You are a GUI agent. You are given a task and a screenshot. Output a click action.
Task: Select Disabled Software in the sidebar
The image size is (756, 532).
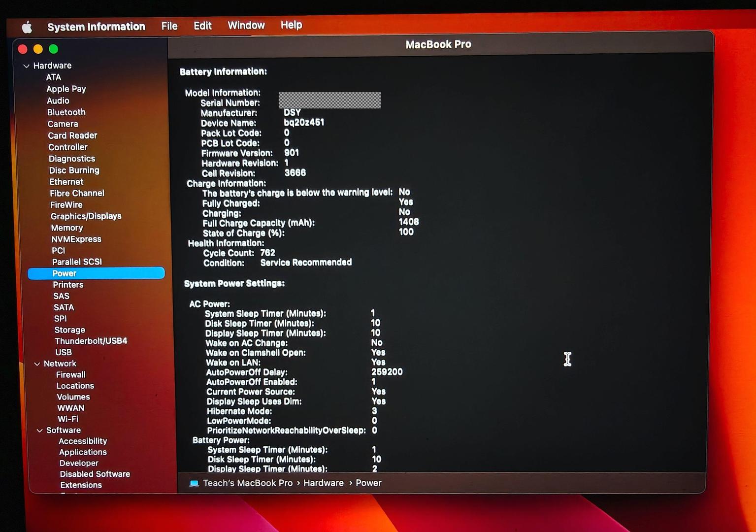[x=95, y=474]
